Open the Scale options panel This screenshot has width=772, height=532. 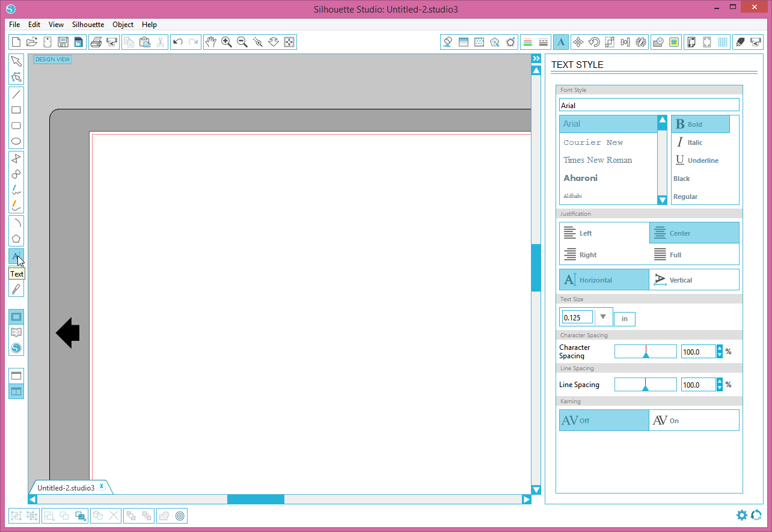[x=609, y=42]
